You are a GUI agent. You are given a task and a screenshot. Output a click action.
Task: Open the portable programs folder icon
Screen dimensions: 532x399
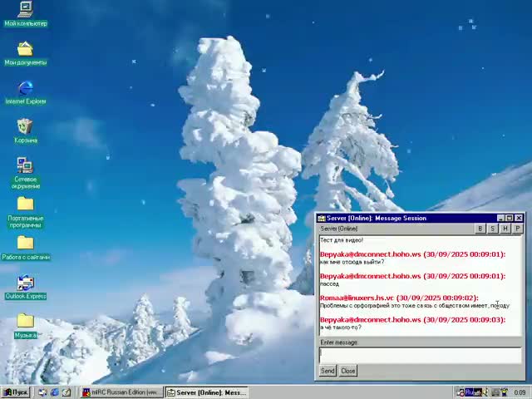[25, 204]
